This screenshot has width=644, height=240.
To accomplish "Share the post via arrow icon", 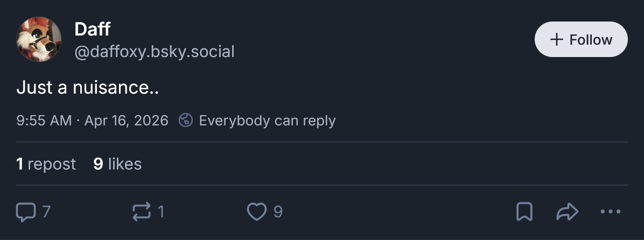I will (566, 211).
